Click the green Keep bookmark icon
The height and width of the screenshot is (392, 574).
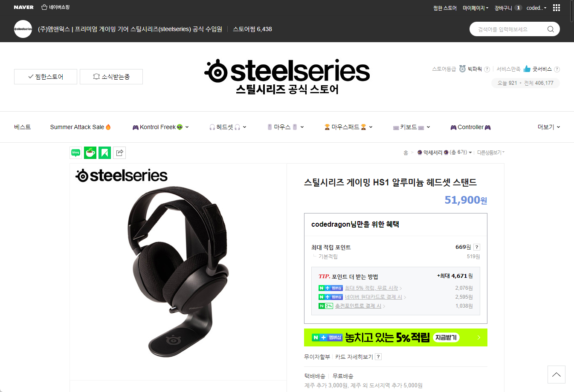click(x=104, y=153)
